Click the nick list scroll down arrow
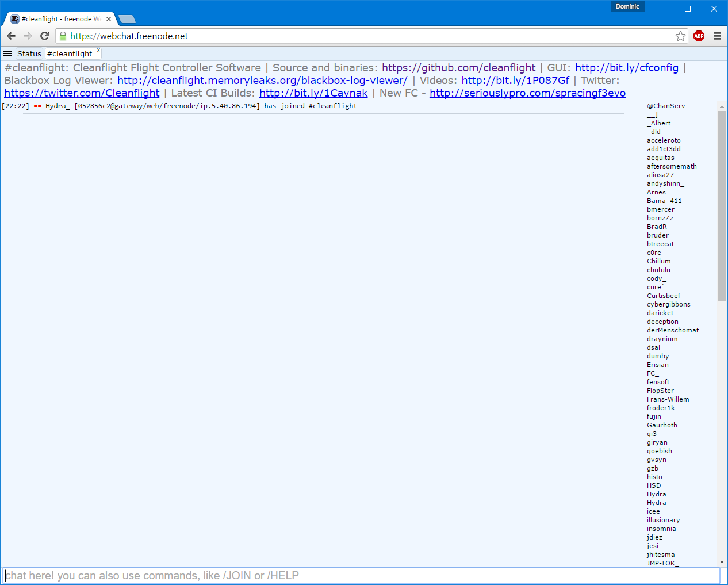 pyautogui.click(x=722, y=562)
